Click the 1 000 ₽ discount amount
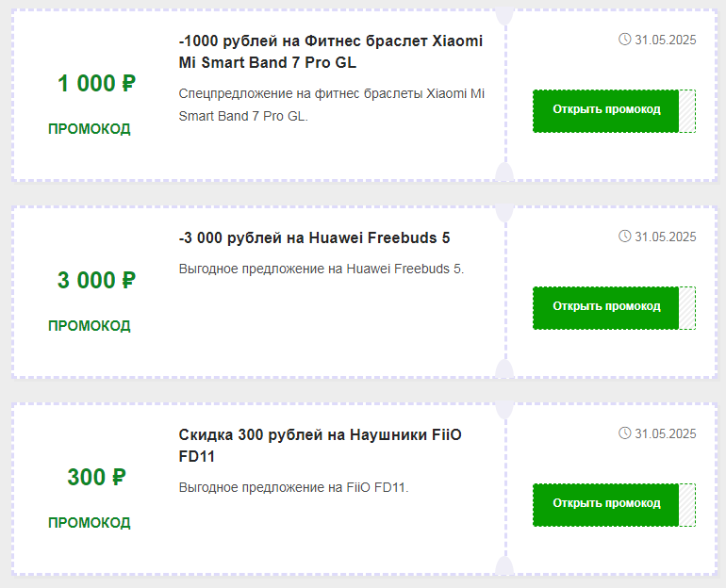Screen dimensions: 726x588 [x=96, y=84]
